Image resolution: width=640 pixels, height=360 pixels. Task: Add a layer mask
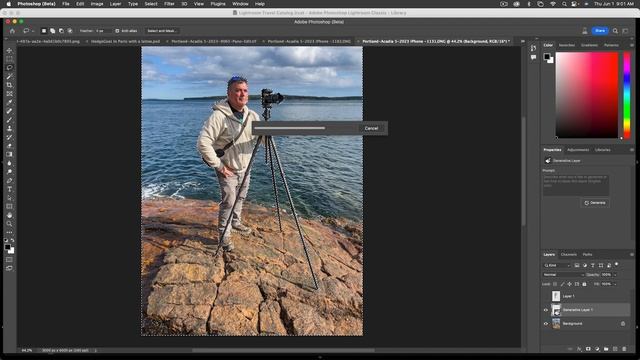pos(588,349)
